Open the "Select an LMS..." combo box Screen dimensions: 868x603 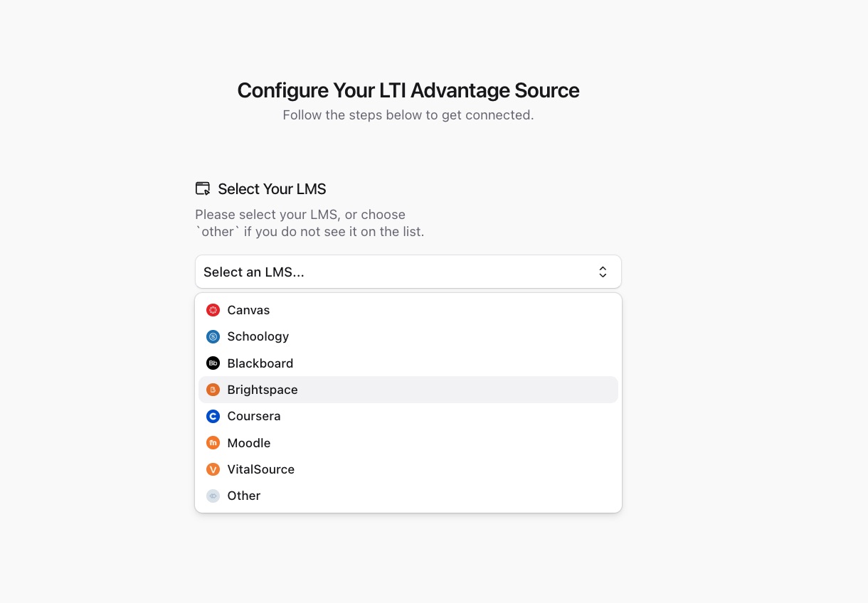408,272
